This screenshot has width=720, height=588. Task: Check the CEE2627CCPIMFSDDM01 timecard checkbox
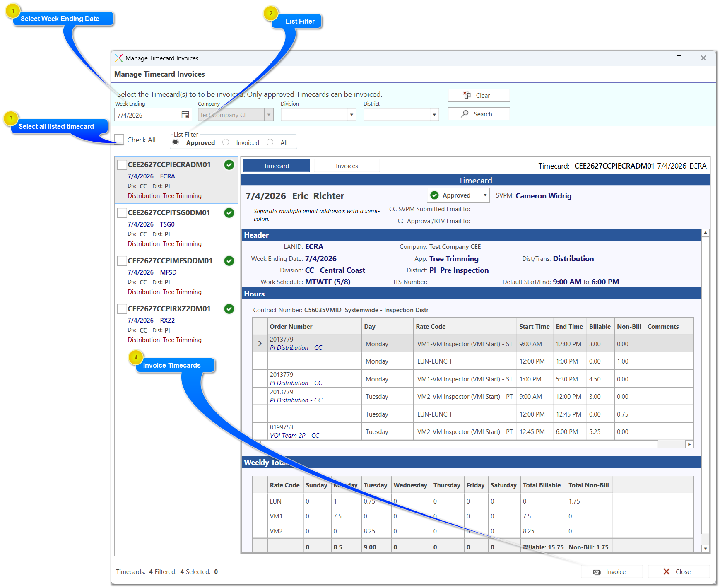tap(122, 261)
